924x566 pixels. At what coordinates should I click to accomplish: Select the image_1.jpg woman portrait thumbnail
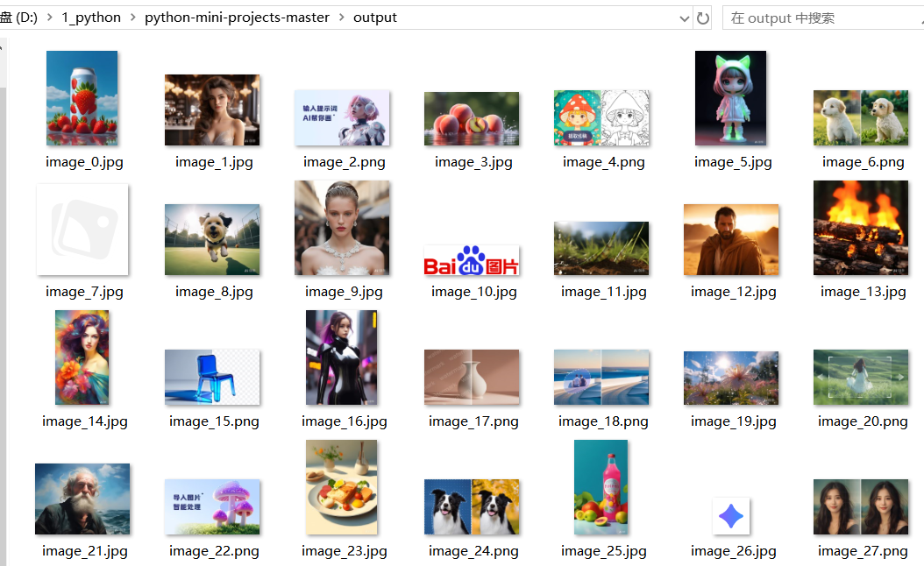coord(212,110)
